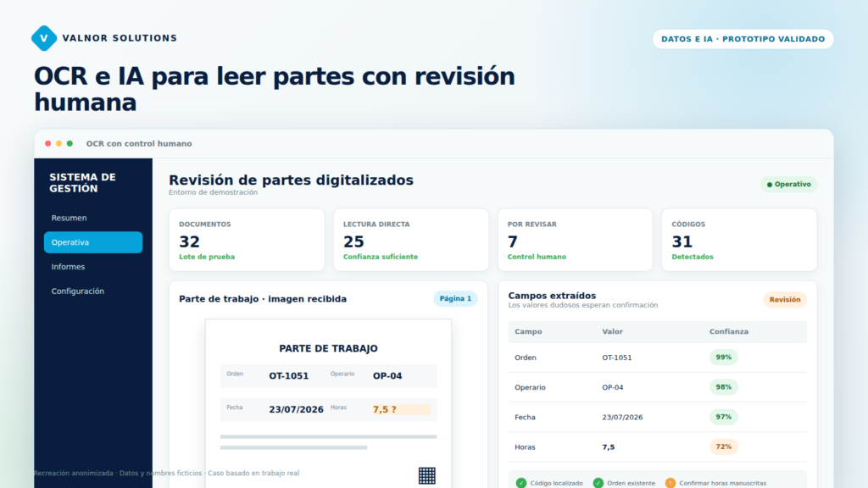Click the bold table value 7,5
Image resolution: width=868 pixels, height=488 pixels.
coord(609,447)
